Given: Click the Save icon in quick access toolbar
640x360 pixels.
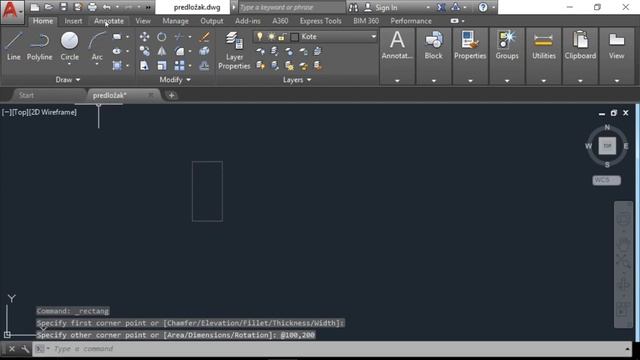Looking at the screenshot, I should pos(63,7).
